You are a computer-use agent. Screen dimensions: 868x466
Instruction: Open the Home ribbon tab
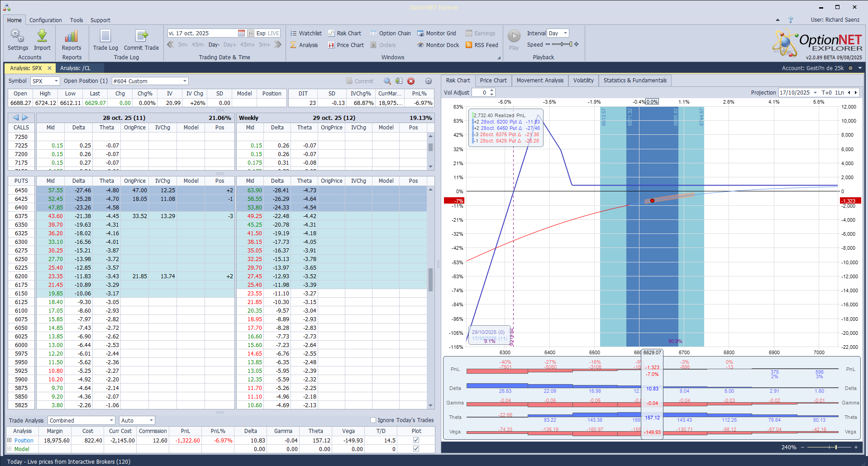(14, 20)
